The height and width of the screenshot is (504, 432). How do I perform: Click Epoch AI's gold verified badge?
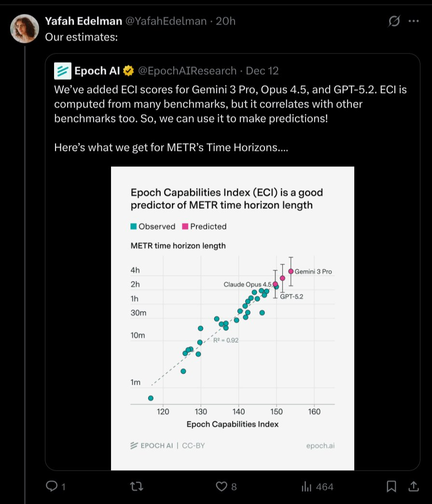[128, 71]
